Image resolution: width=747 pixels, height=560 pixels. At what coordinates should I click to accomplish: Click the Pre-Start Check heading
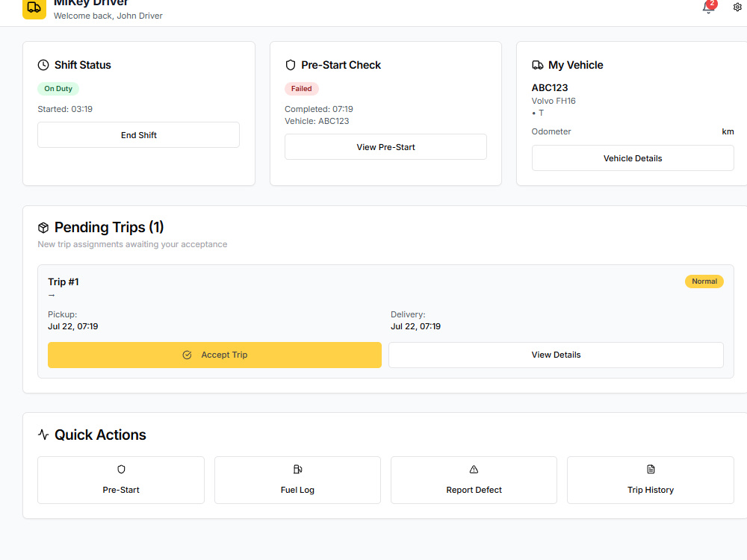(x=341, y=65)
